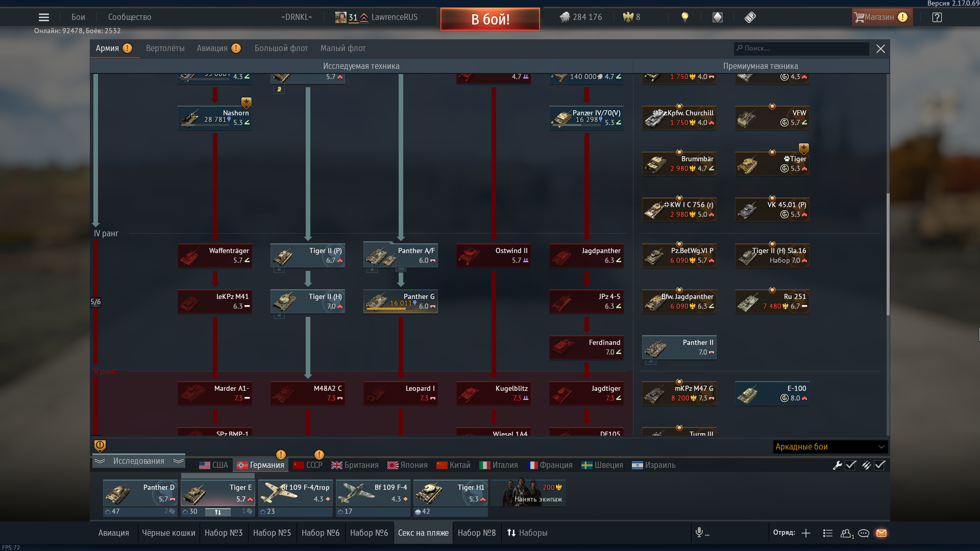Select the Британия nation tab
980x551 pixels.
pos(355,465)
